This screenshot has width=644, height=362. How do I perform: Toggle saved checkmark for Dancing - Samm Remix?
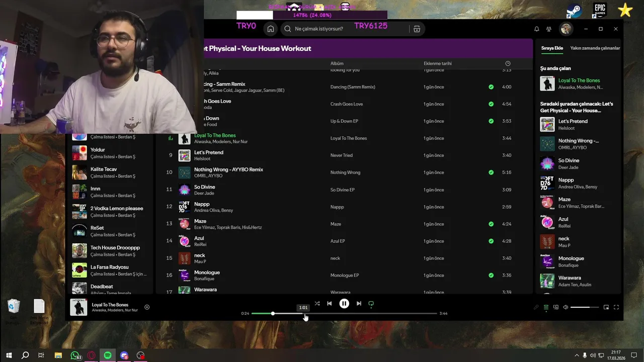tap(491, 87)
